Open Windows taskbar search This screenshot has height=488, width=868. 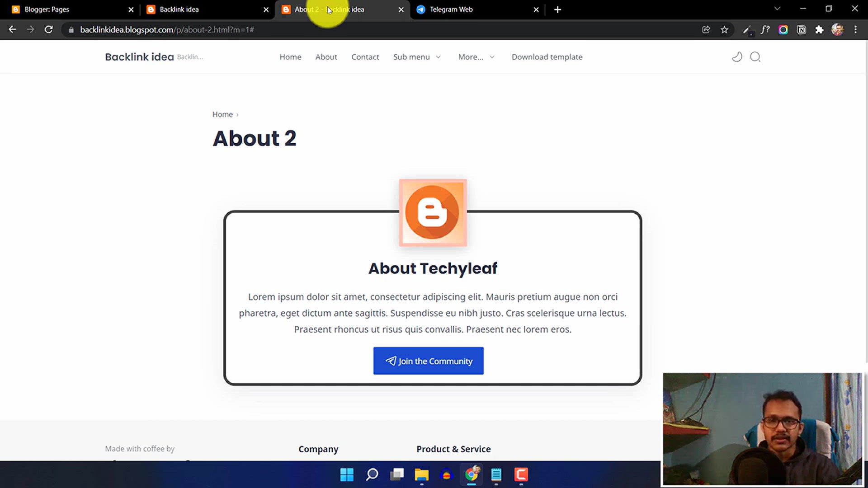(x=372, y=474)
